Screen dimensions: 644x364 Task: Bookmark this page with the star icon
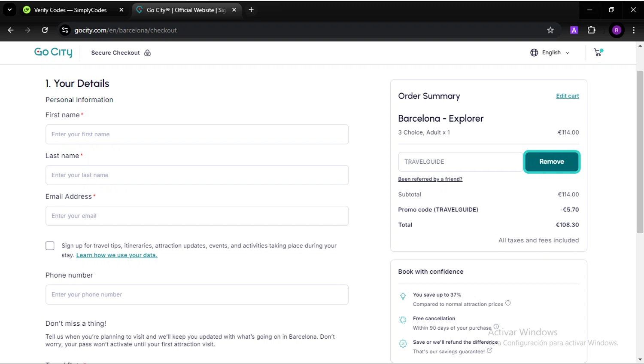click(550, 30)
